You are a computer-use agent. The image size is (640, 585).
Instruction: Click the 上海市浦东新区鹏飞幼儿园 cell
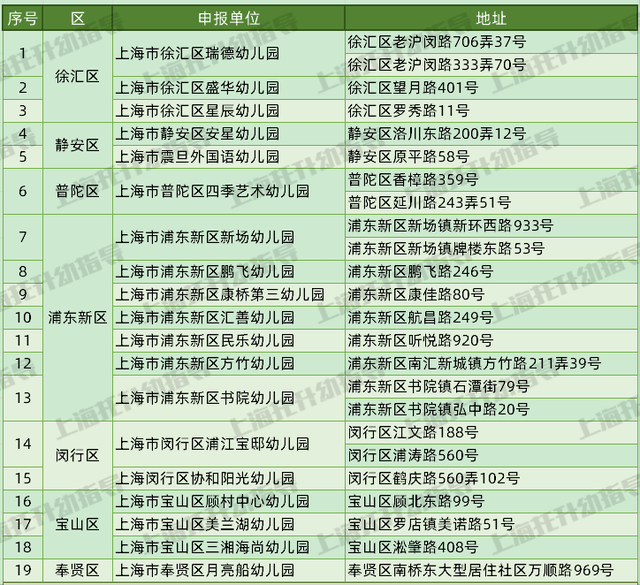pyautogui.click(x=206, y=271)
